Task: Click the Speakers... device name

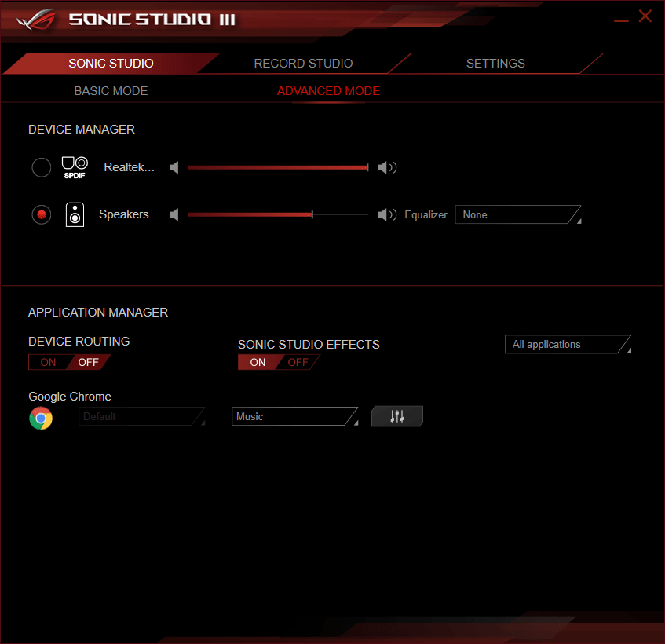Action: 129,214
